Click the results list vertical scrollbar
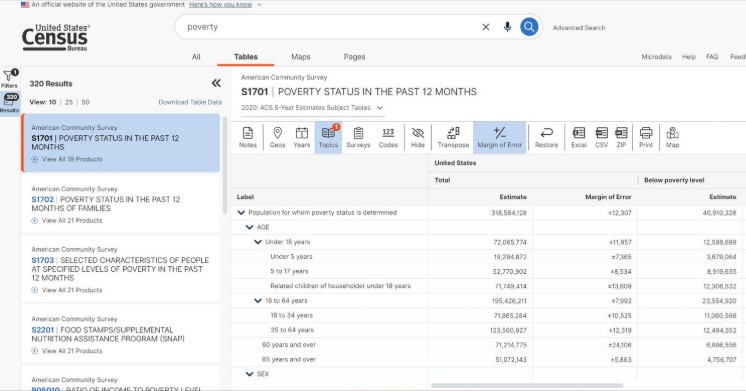Image resolution: width=746 pixels, height=391 pixels. coord(225,165)
